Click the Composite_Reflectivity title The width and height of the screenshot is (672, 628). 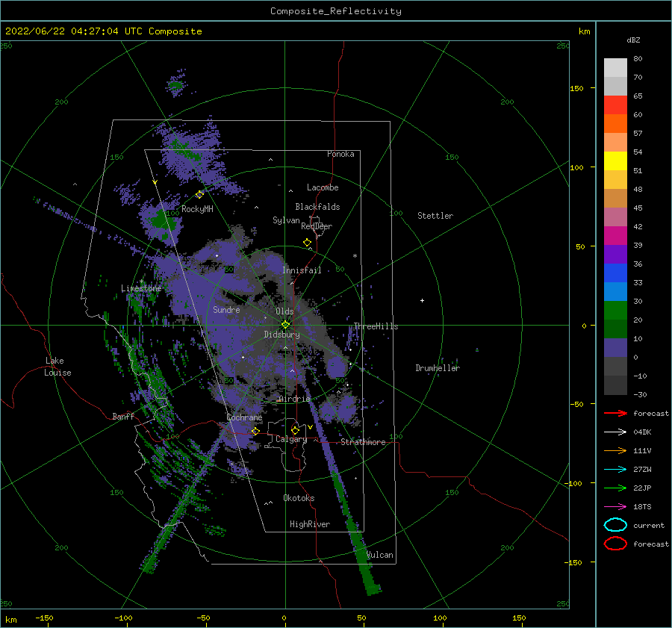(x=336, y=11)
